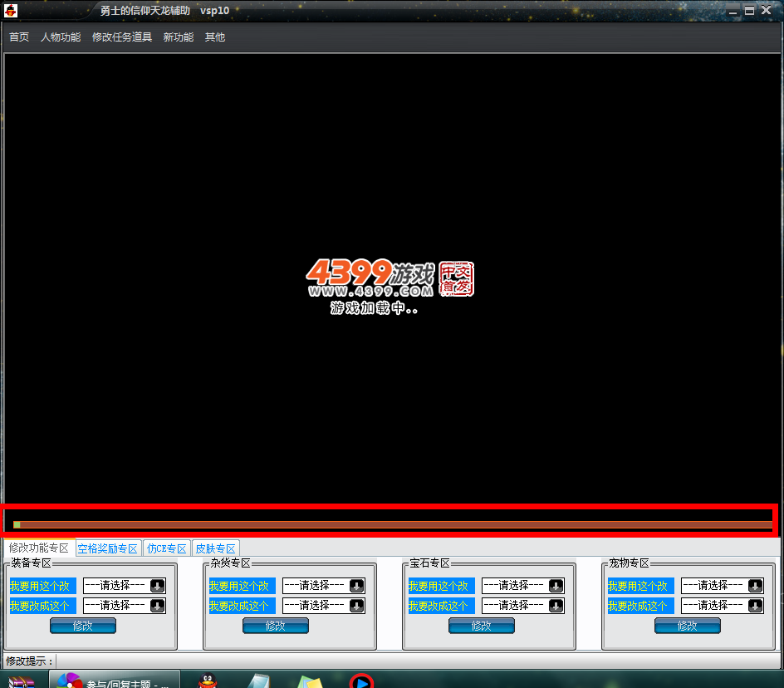The image size is (784, 688).
Task: Switch to the 空格奖励专区 tab
Action: tap(108, 548)
